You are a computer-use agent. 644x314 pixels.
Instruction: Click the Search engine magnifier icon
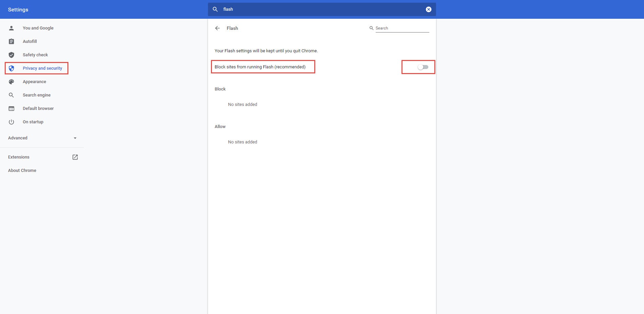(11, 95)
